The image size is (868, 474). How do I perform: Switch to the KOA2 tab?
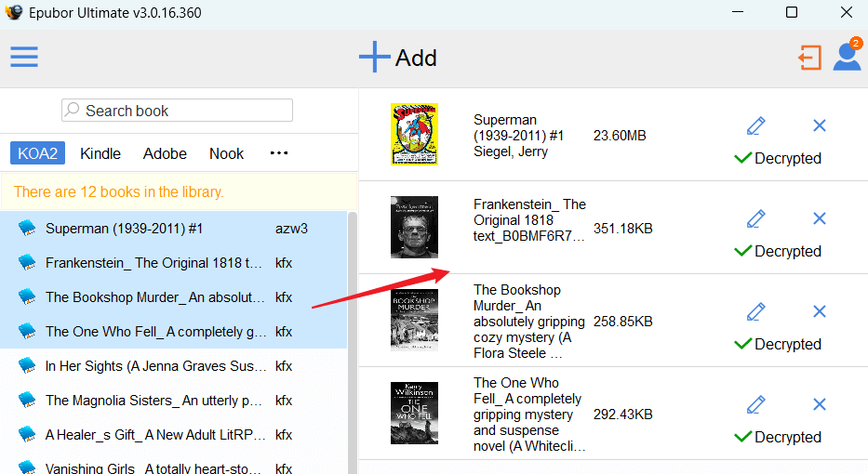point(37,153)
